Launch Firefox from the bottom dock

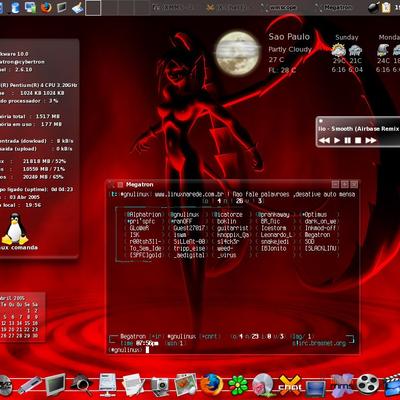(211, 384)
